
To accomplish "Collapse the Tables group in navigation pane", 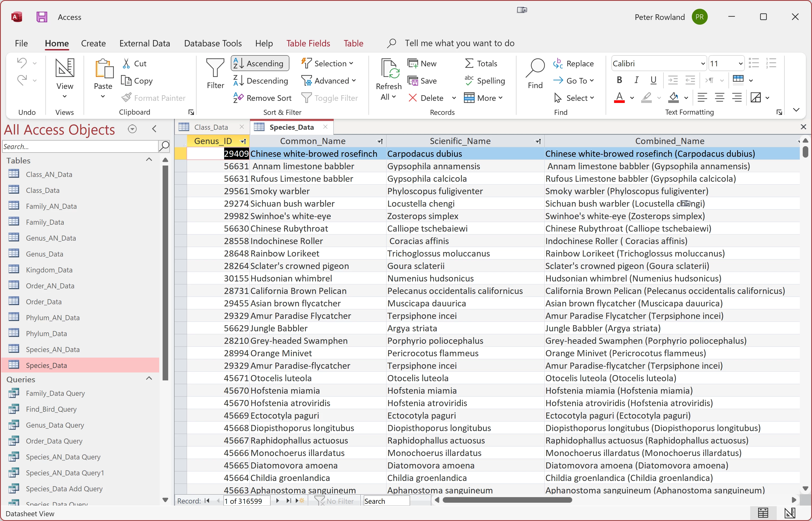I will [x=149, y=160].
